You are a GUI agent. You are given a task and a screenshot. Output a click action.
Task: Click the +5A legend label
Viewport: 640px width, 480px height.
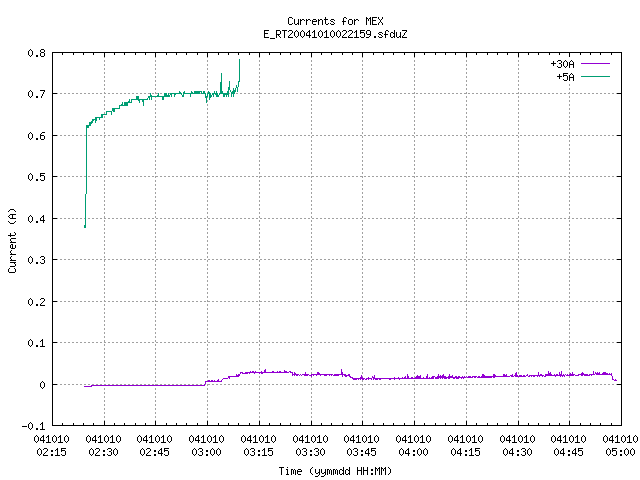pyautogui.click(x=565, y=77)
